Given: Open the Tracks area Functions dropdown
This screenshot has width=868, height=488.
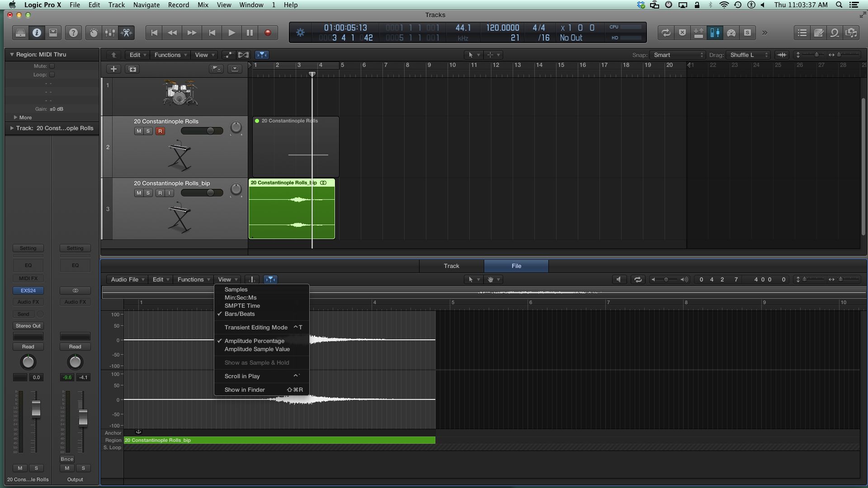Looking at the screenshot, I should [x=170, y=55].
